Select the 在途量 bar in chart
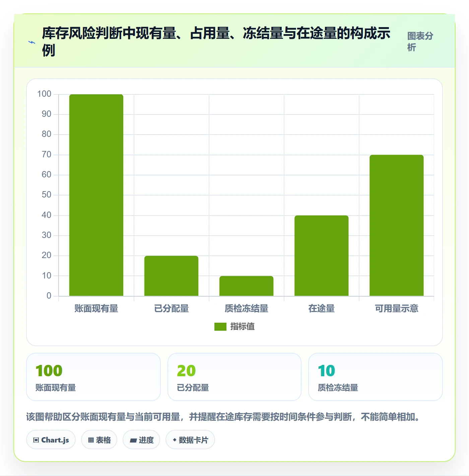 coord(321,256)
